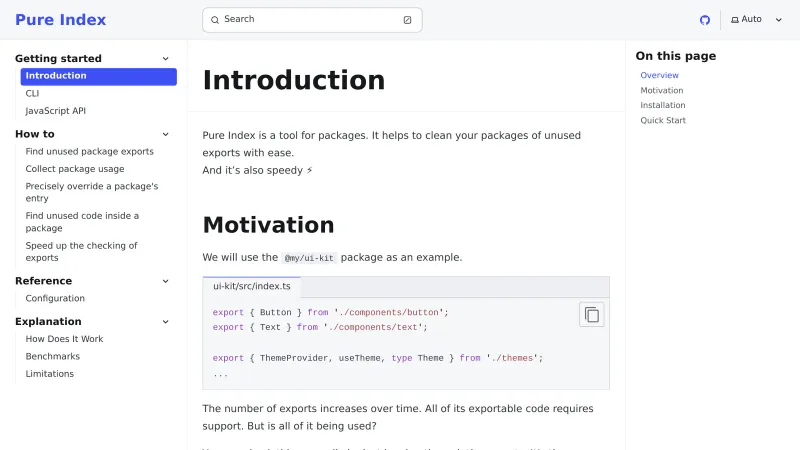Click the monitor icon next to Auto
The image size is (800, 450).
pos(735,20)
